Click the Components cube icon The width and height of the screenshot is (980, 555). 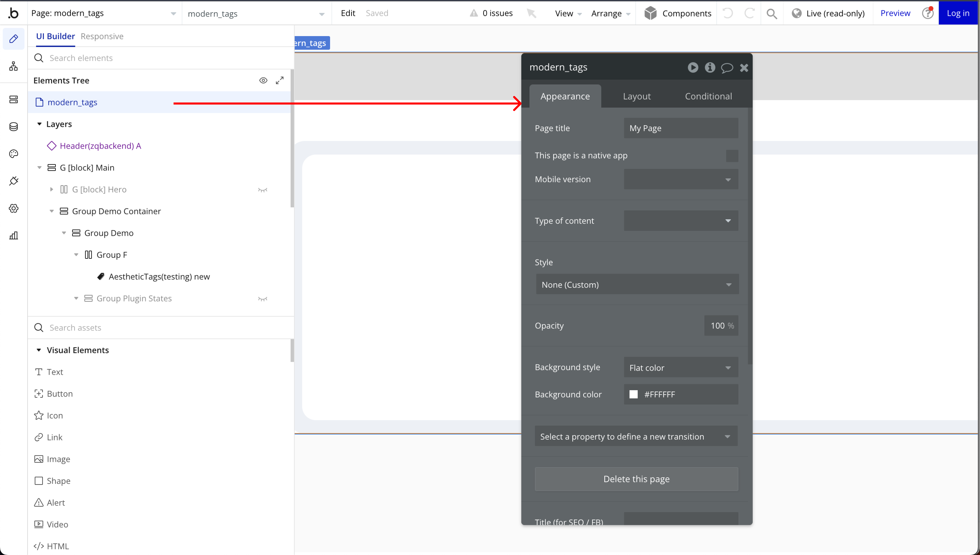[x=651, y=13]
